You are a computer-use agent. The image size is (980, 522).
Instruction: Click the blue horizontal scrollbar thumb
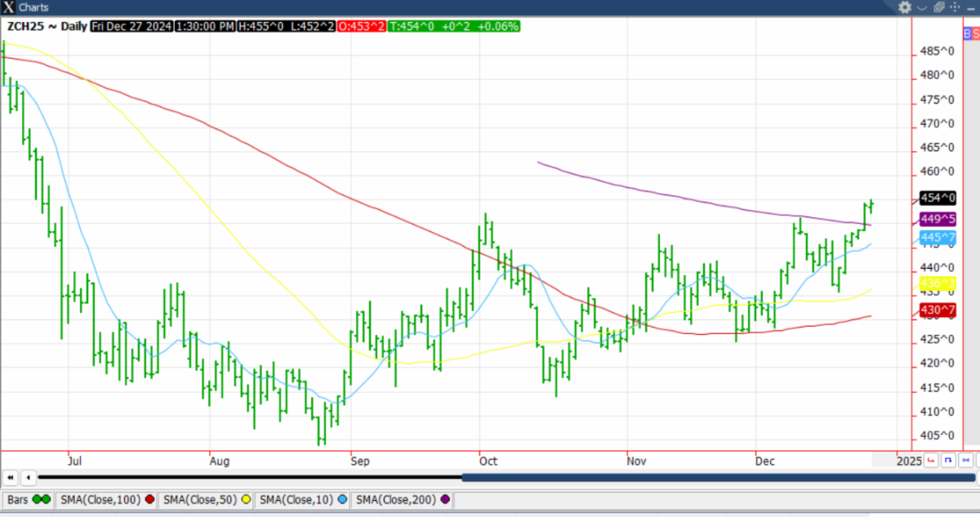pos(719,478)
